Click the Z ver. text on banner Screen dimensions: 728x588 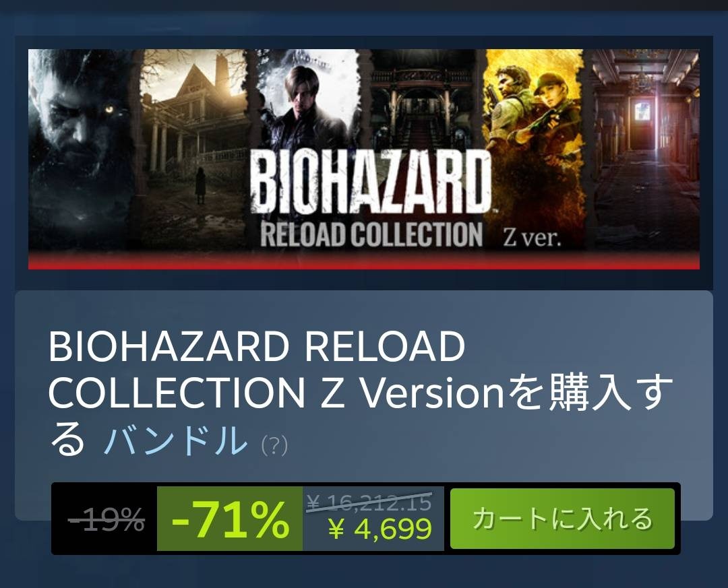click(x=532, y=238)
